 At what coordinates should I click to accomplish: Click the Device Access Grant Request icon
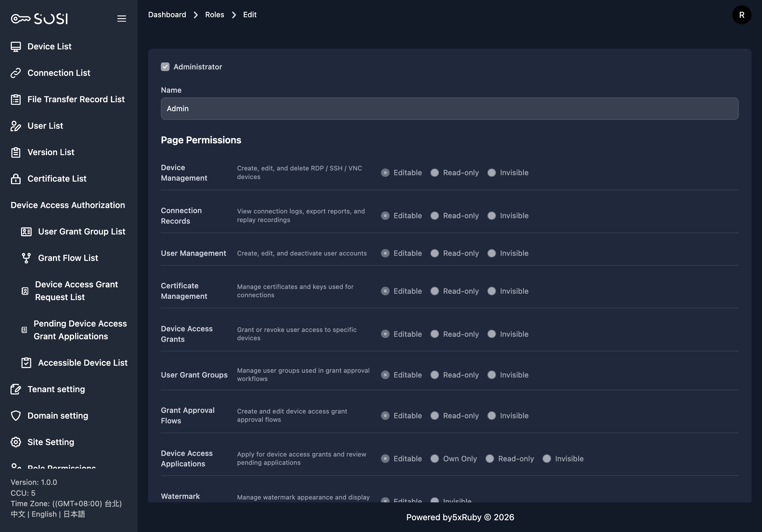25,291
